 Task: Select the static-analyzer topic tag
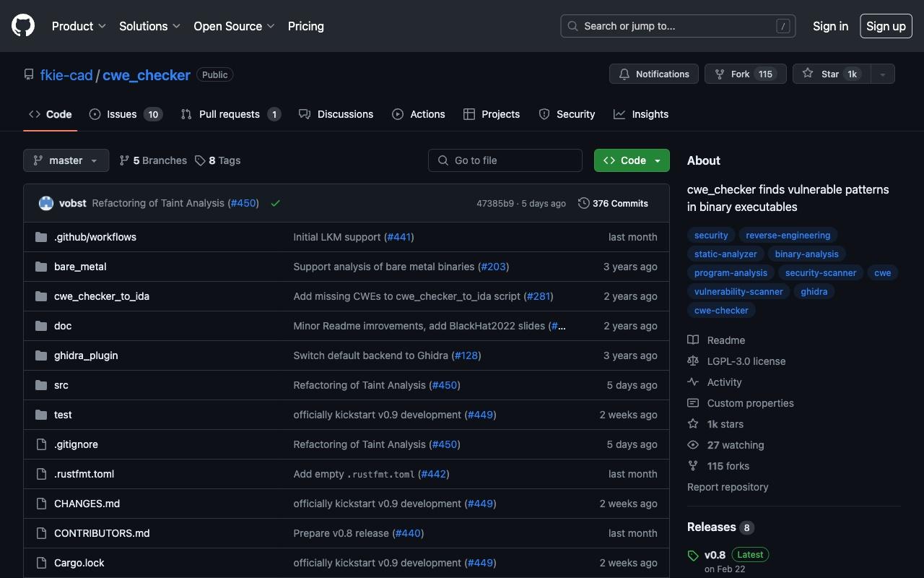[725, 254]
